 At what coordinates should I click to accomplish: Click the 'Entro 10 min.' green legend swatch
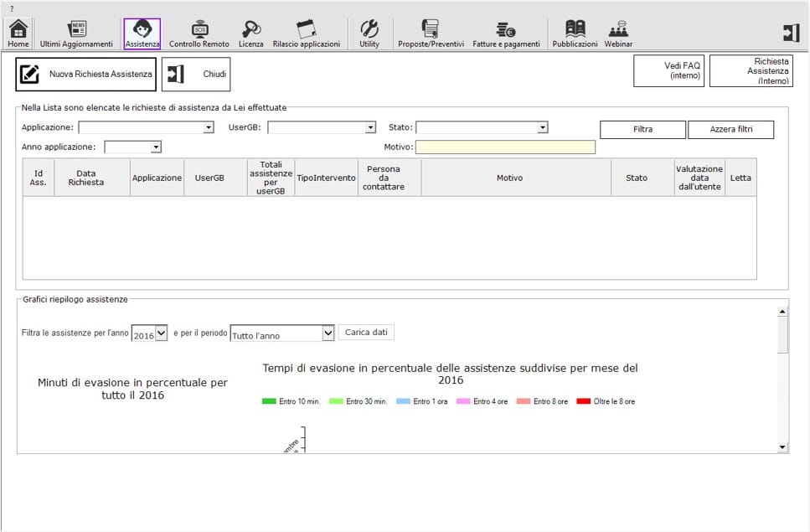tap(269, 401)
